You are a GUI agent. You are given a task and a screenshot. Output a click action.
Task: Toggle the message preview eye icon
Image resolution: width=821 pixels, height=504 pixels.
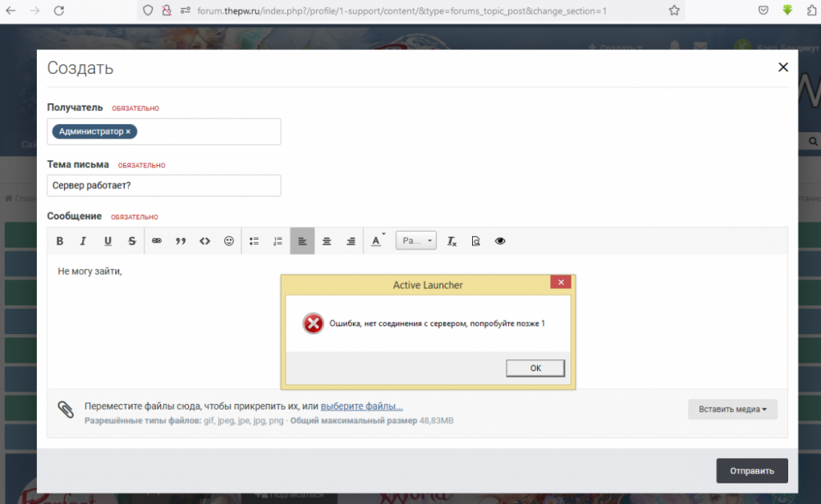pos(500,241)
